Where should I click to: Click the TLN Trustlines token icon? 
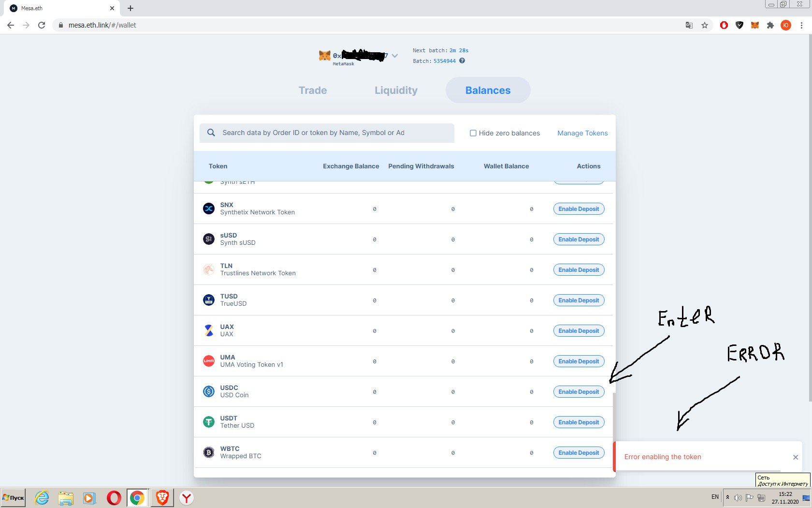[208, 269]
